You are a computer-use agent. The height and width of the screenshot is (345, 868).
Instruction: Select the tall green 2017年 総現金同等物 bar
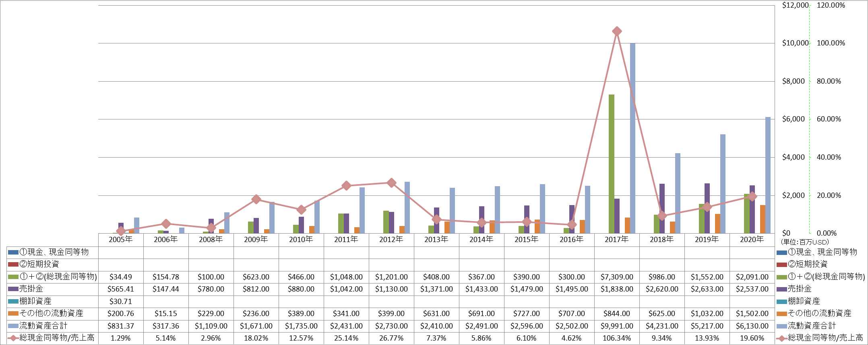tap(611, 164)
